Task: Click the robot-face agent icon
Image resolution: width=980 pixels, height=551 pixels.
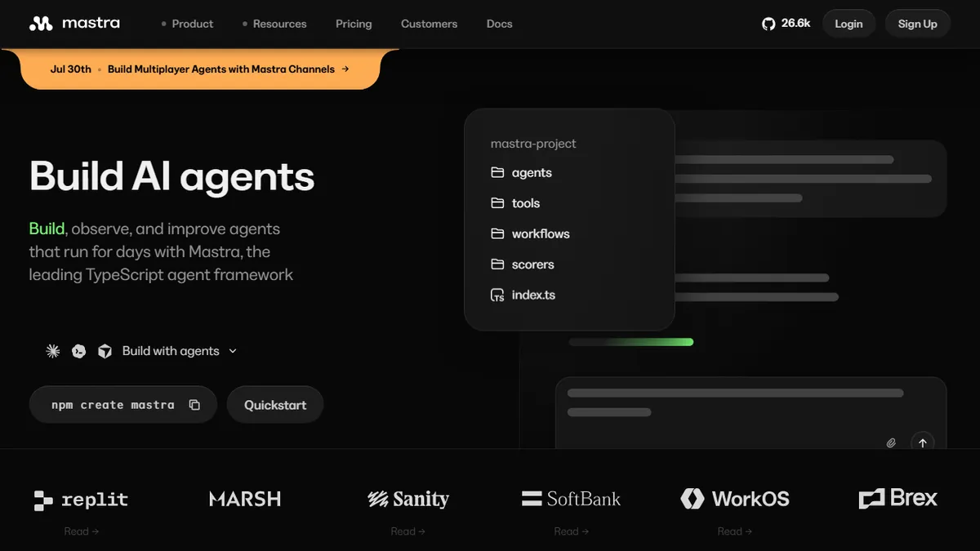Action: pos(79,351)
